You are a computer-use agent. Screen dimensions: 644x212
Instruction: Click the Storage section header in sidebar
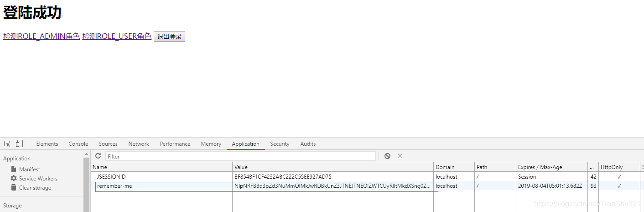tap(12, 206)
